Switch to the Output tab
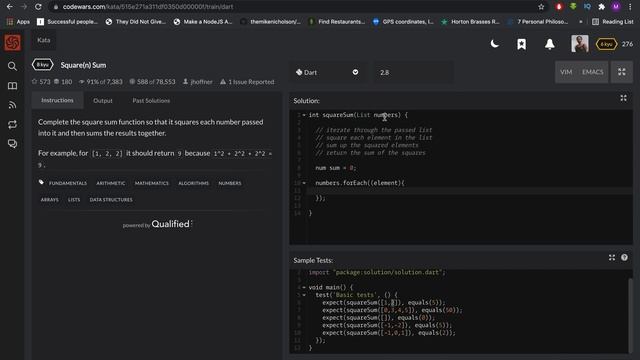640x360 pixels. point(103,100)
